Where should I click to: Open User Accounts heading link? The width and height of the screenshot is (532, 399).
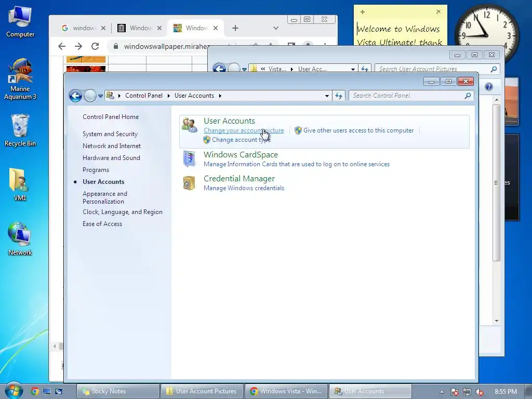click(x=229, y=121)
